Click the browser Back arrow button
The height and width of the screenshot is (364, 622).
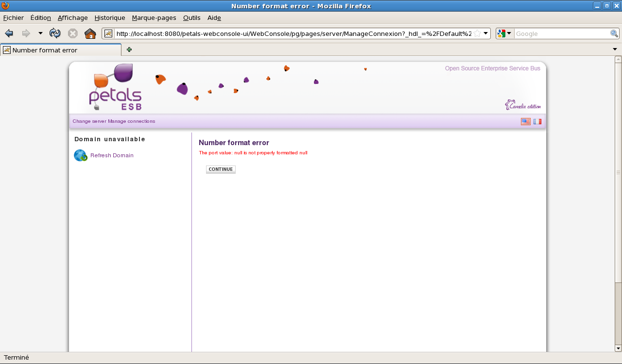click(x=9, y=33)
